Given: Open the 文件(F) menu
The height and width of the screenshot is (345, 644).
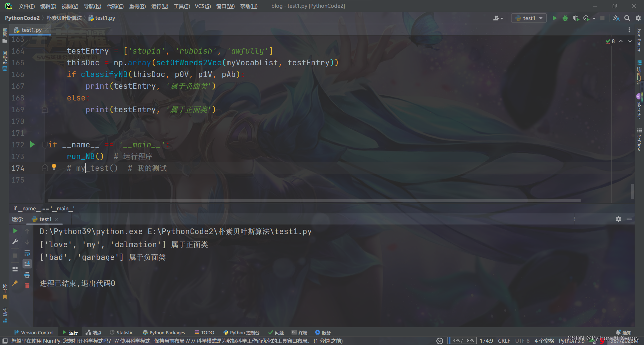Looking at the screenshot, I should click(x=27, y=6).
